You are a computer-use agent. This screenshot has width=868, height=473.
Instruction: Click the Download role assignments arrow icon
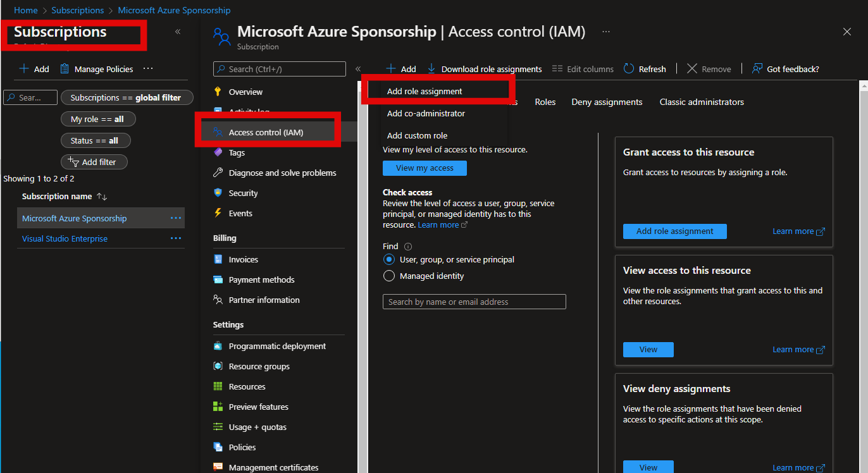(431, 68)
